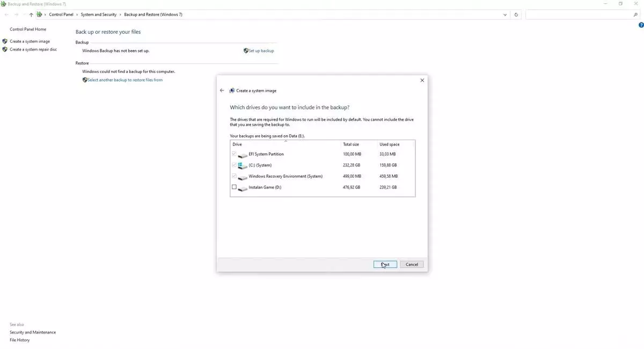Click the Backup and Restore (Windows 7) breadcrumb
644x349 pixels.
point(153,14)
